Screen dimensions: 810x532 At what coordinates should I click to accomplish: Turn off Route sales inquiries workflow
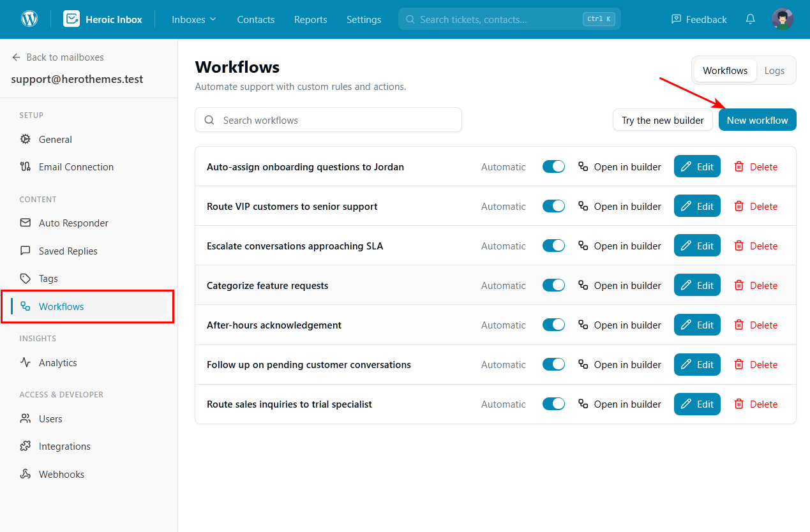point(553,404)
